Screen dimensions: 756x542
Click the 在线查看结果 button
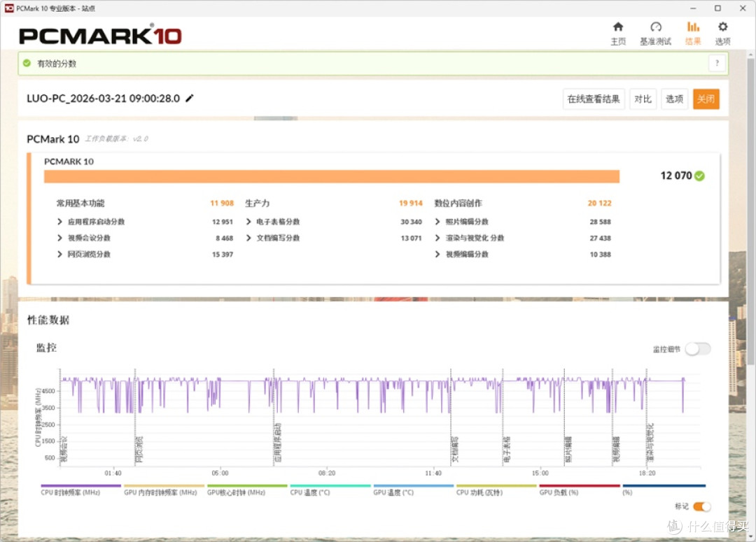coord(594,99)
